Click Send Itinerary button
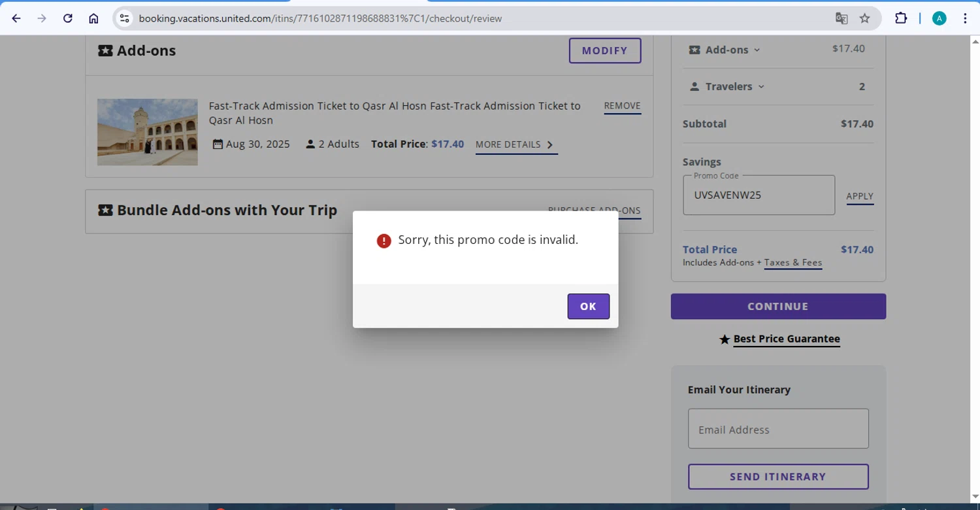This screenshot has width=980, height=510. [x=778, y=477]
